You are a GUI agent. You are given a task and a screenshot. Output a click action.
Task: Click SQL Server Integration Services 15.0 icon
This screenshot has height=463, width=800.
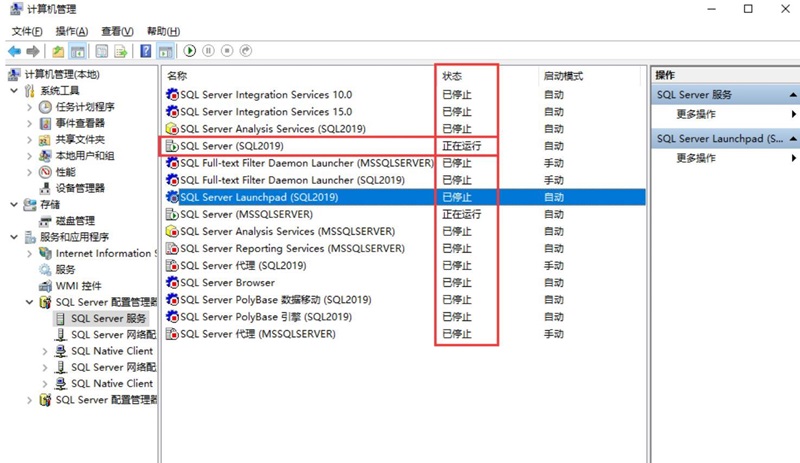tap(172, 112)
